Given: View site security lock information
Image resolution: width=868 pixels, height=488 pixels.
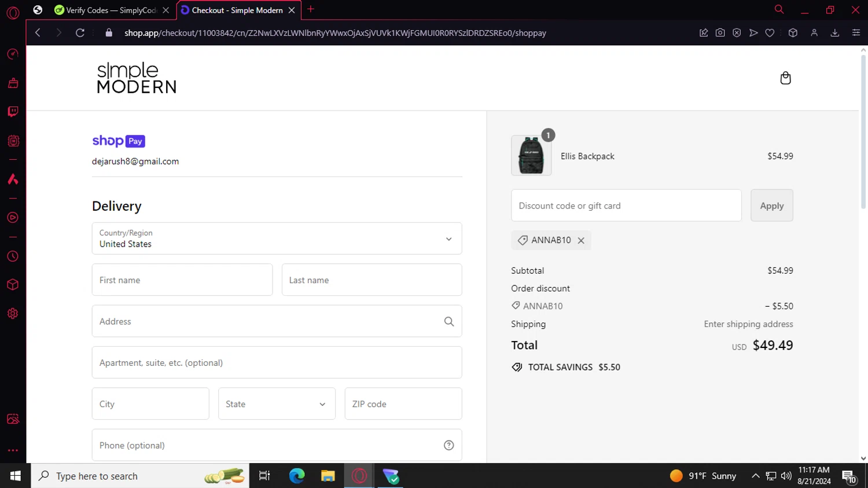Looking at the screenshot, I should click(109, 33).
